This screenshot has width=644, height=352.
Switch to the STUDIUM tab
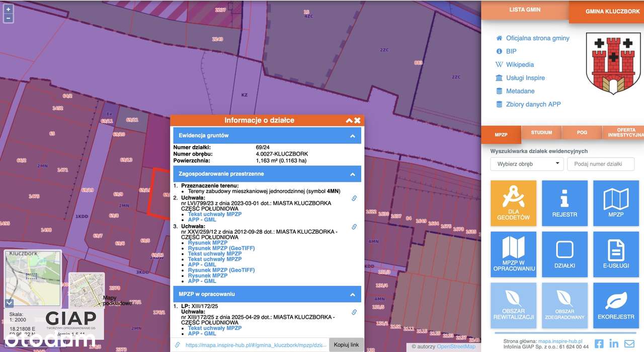tap(541, 132)
